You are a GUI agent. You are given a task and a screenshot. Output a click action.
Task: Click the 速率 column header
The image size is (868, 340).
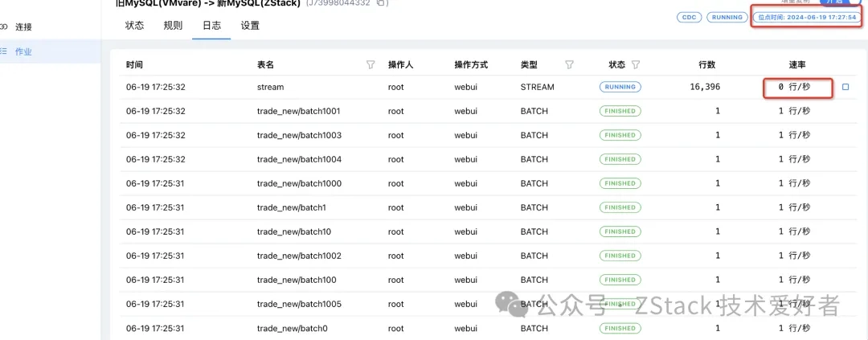[797, 65]
